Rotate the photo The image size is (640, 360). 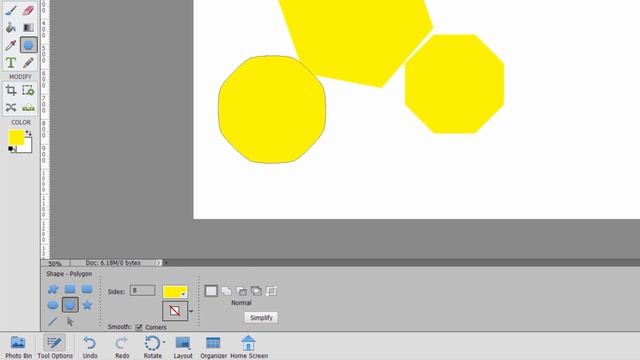153,347
